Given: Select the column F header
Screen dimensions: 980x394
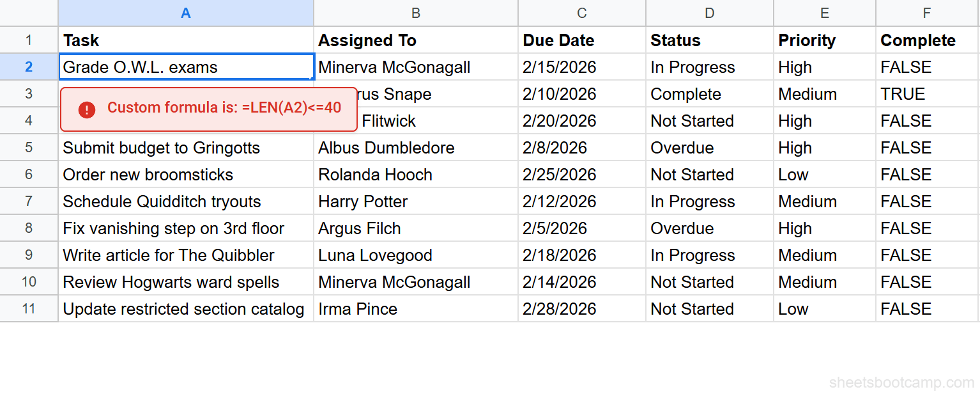Looking at the screenshot, I should (x=927, y=13).
